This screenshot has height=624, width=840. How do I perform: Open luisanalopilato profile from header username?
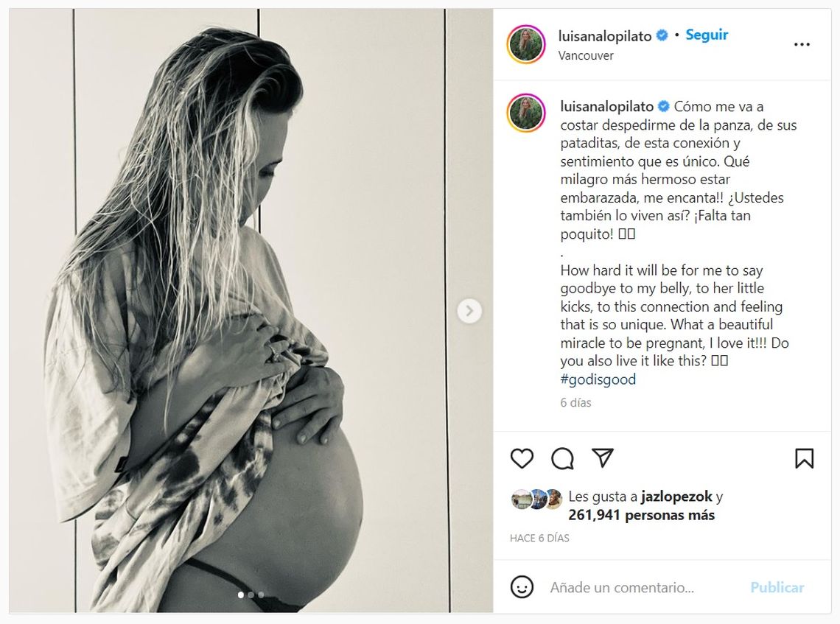(x=605, y=36)
